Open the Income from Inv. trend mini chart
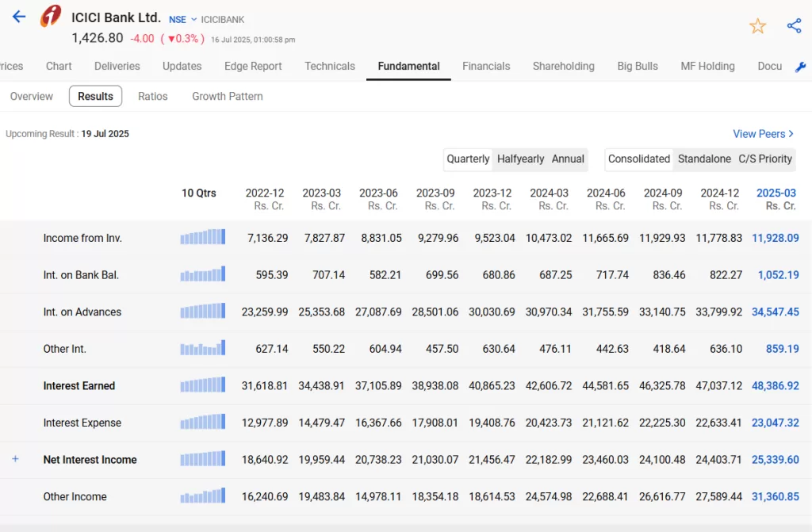812x532 pixels. click(x=203, y=237)
